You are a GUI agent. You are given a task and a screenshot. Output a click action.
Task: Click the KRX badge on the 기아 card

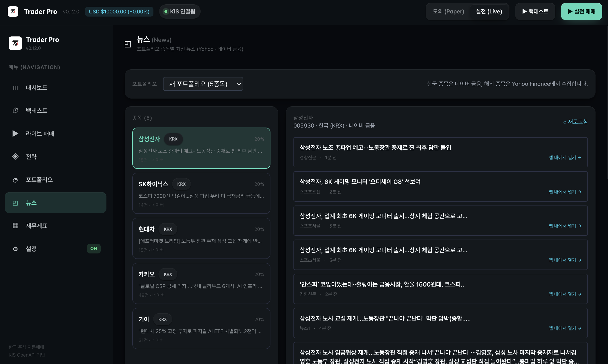coord(162,320)
